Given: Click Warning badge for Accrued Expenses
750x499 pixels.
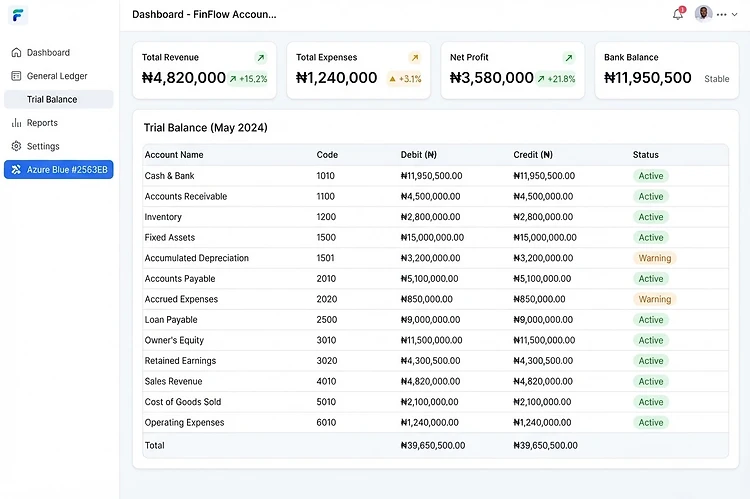Looking at the screenshot, I should point(655,299).
